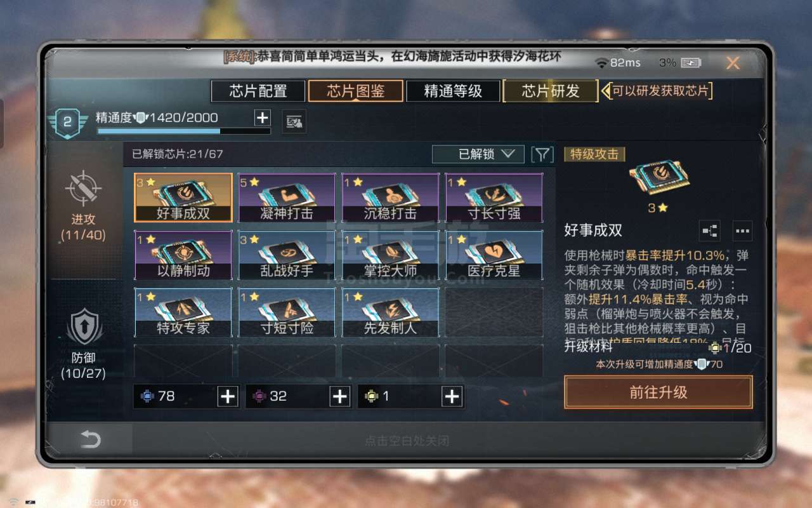Open the filter funnel icon
Viewport: 812px width, 508px height.
point(542,154)
